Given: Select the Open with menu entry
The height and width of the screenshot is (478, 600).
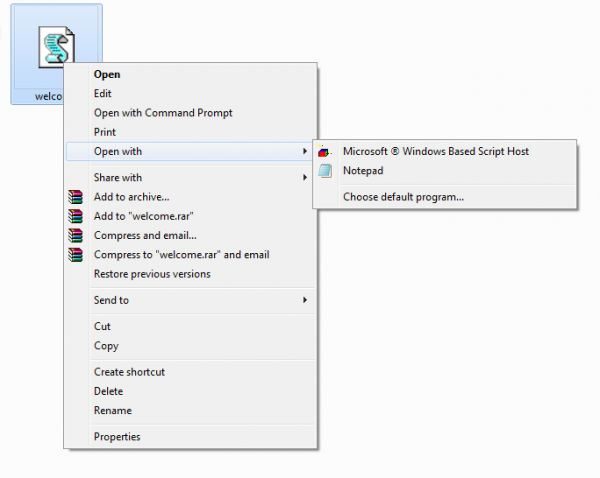Looking at the screenshot, I should pos(190,152).
